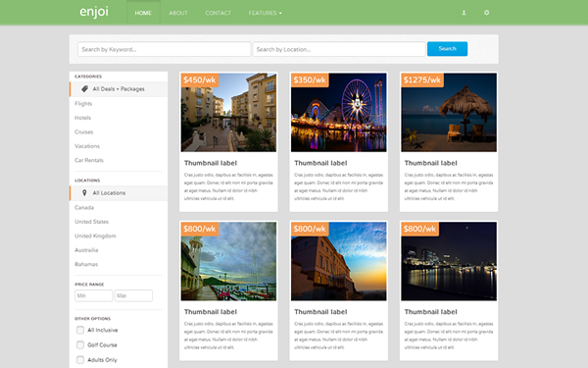Click the blue Search button
The image size is (588, 368).
coord(447,49)
